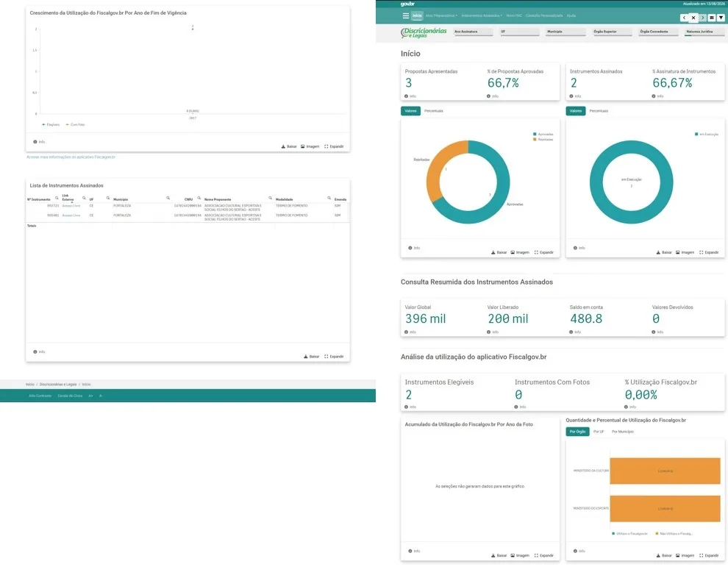The image size is (728, 567).
Task: Open Acesso Livre link for instrument 992721
Action: 71,206
